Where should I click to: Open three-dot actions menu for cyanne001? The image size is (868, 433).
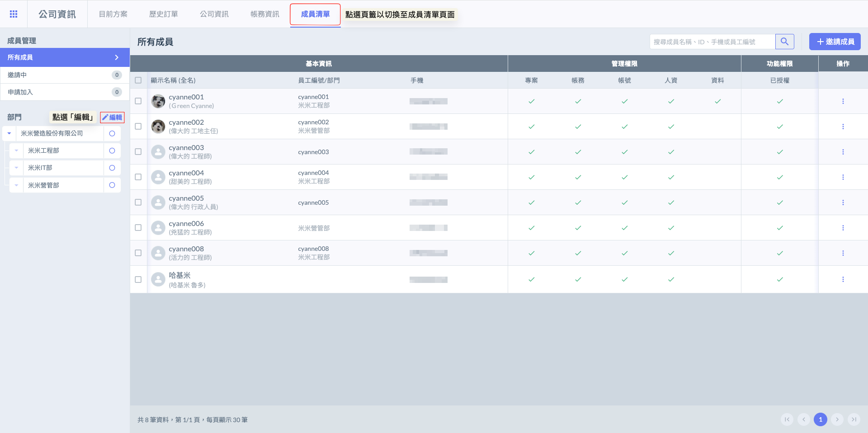click(x=843, y=101)
